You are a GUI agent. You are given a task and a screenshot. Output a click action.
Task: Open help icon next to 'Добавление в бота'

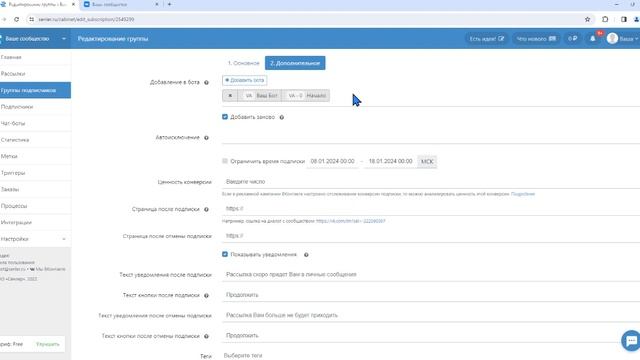tap(207, 82)
